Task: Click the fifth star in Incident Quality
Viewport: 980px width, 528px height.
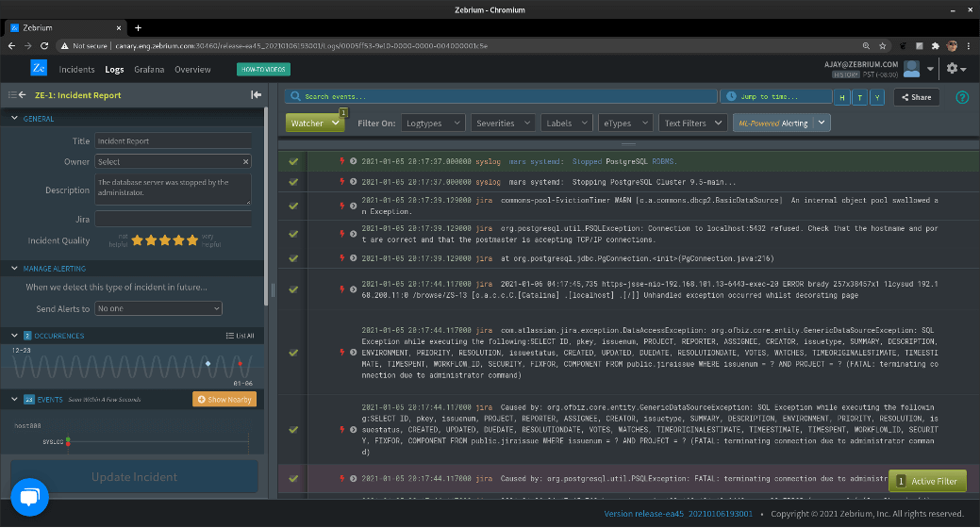Action: pos(191,239)
